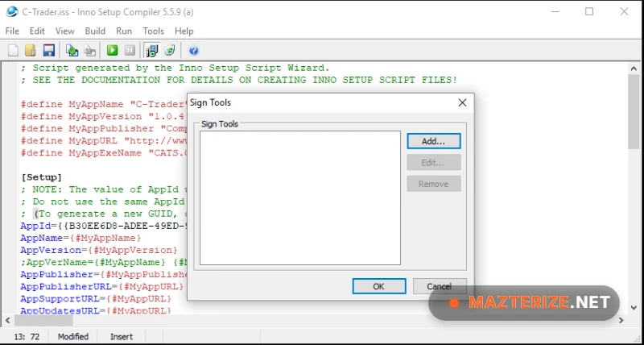Click the [Setup] section header line
Image resolution: width=644 pixels, height=345 pixels.
pyautogui.click(x=42, y=177)
